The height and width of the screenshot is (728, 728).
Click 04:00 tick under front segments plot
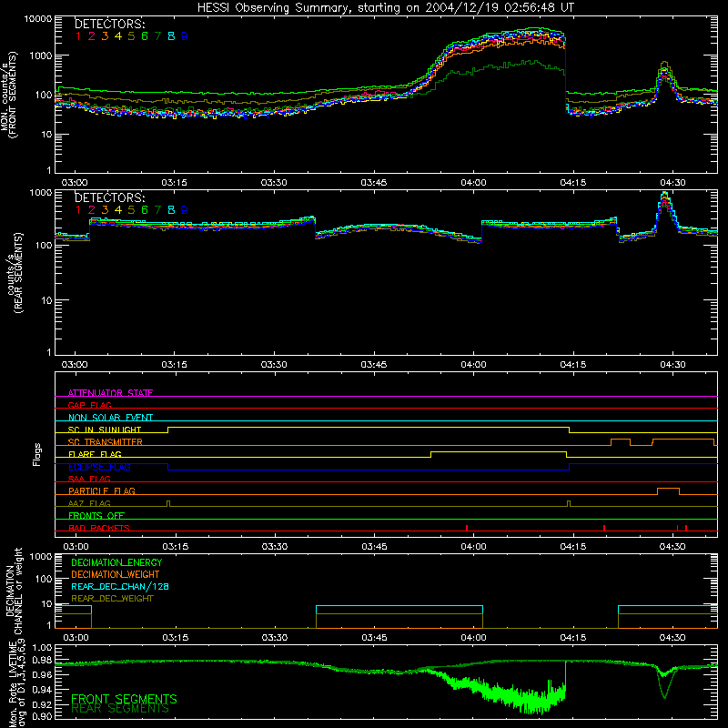pos(473,183)
